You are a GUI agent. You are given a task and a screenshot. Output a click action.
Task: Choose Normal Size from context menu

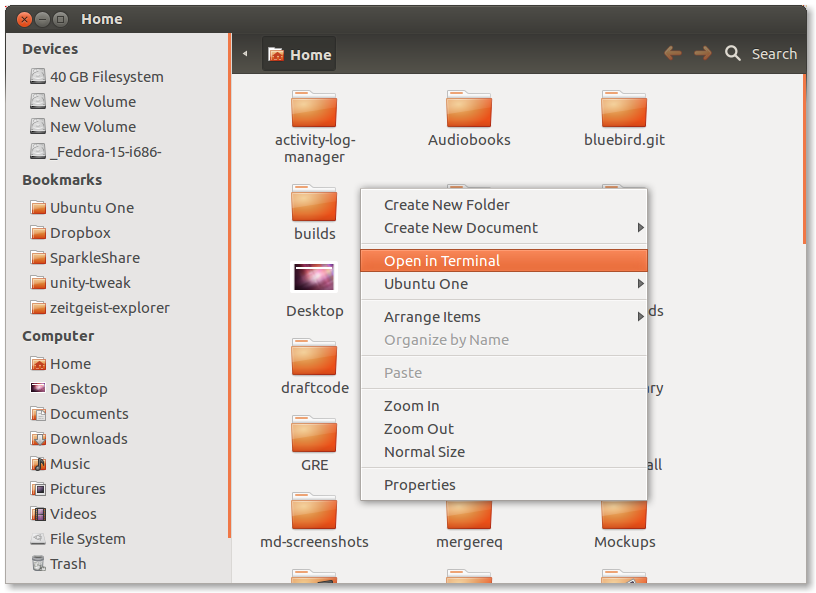tap(504, 451)
